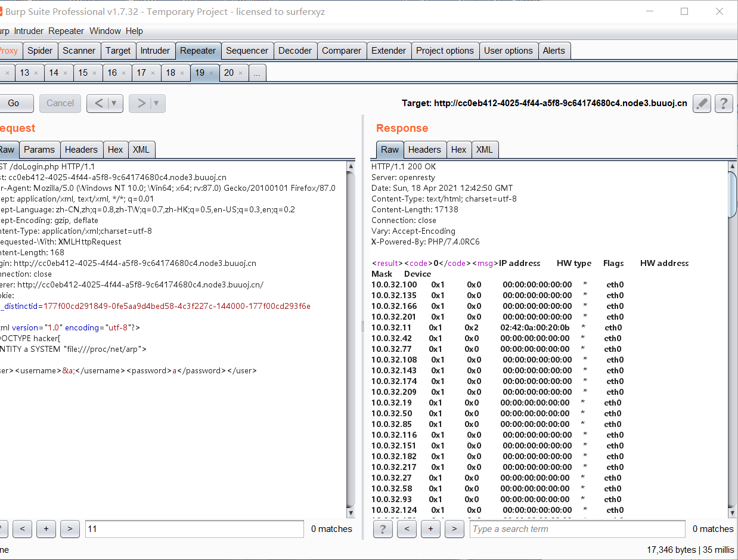The height and width of the screenshot is (560, 738).
Task: Switch to the Comparer tab
Action: tap(342, 51)
